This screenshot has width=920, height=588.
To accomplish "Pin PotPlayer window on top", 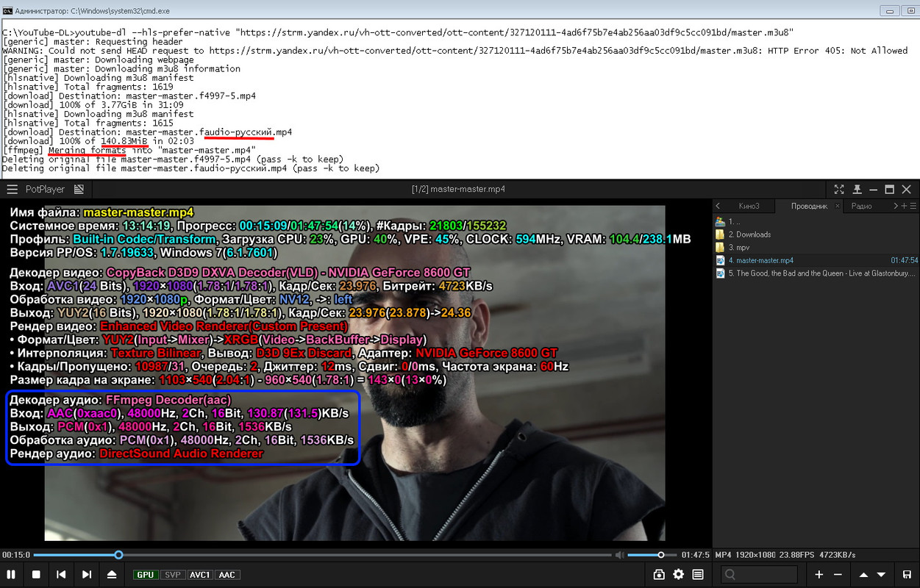I will 857,189.
